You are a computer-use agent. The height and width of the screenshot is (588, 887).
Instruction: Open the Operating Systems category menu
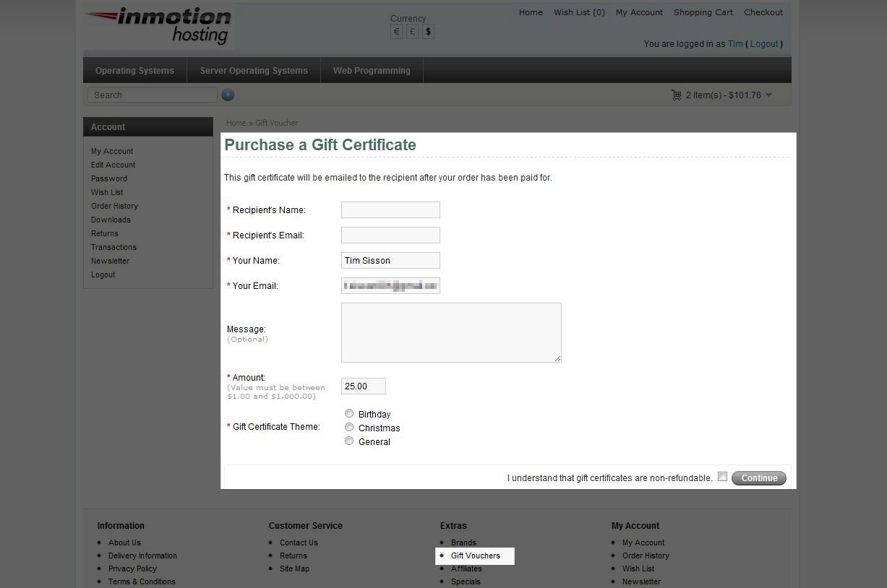(134, 71)
